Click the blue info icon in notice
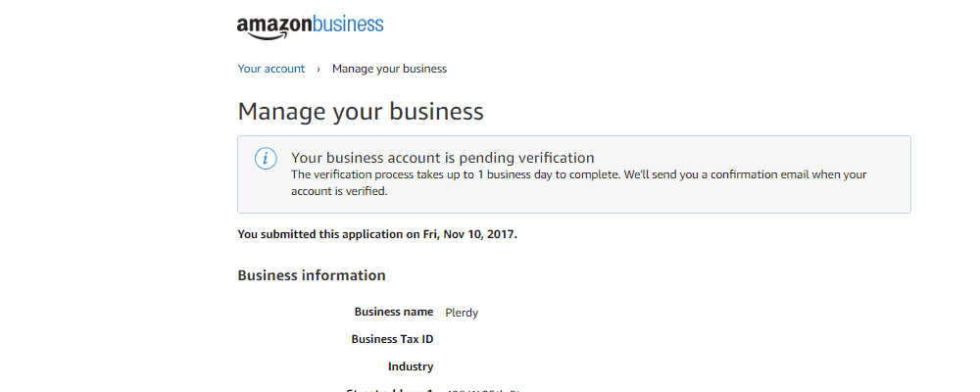980x392 pixels. click(x=266, y=158)
